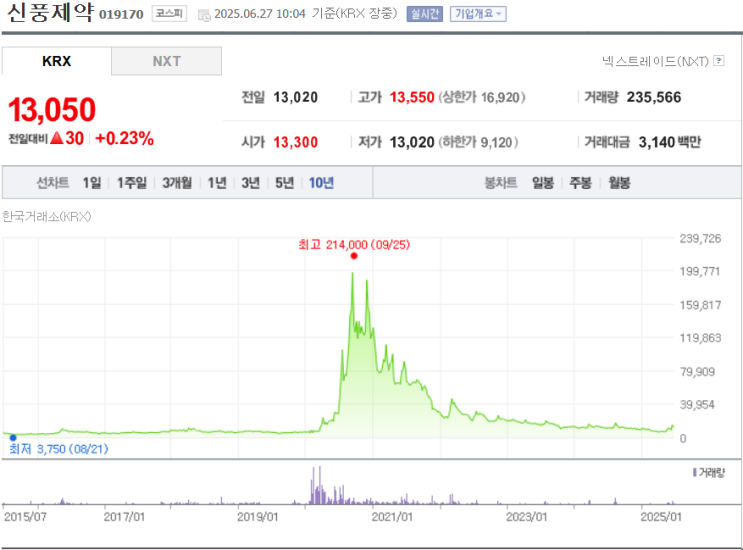Click the 시가 value 13,300

[x=295, y=142]
